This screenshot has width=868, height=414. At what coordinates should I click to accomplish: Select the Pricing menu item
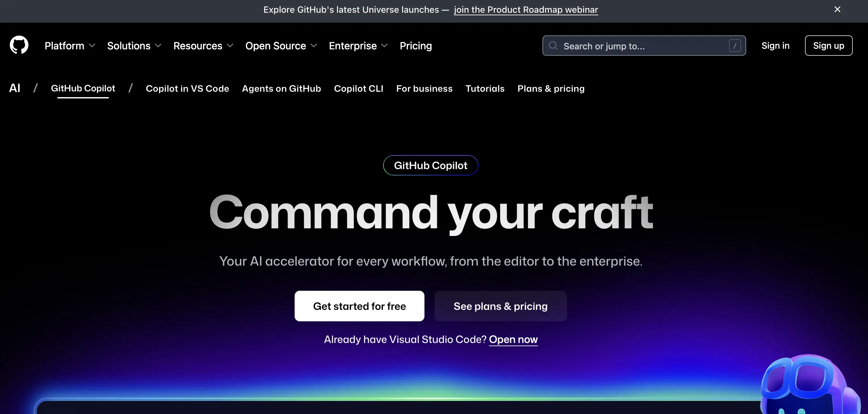point(416,46)
